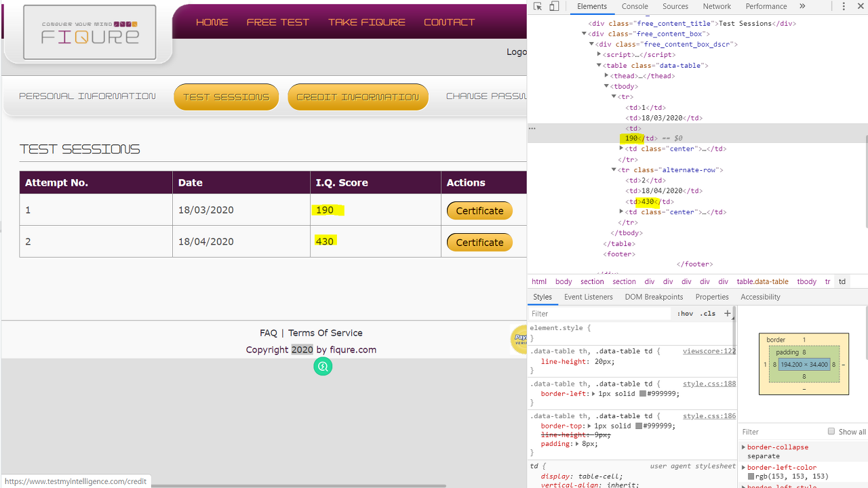Click FREE TEST in the site navigation
The height and width of the screenshot is (488, 868).
coord(277,22)
